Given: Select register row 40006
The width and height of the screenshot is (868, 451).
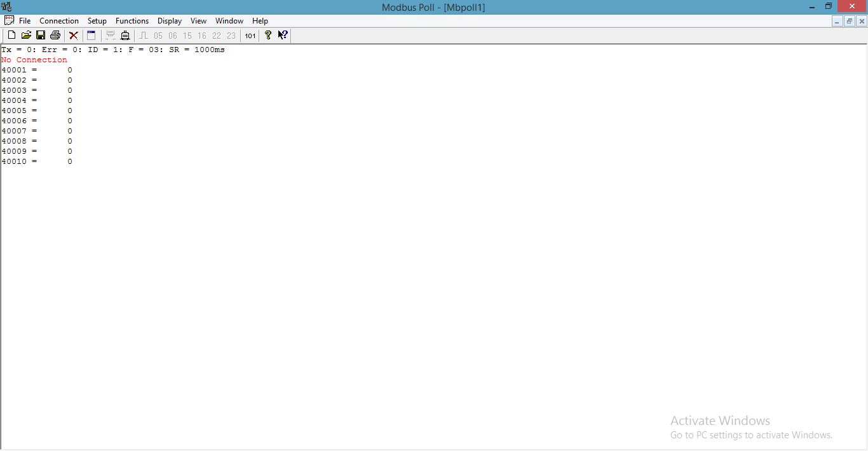Looking at the screenshot, I should [x=37, y=121].
